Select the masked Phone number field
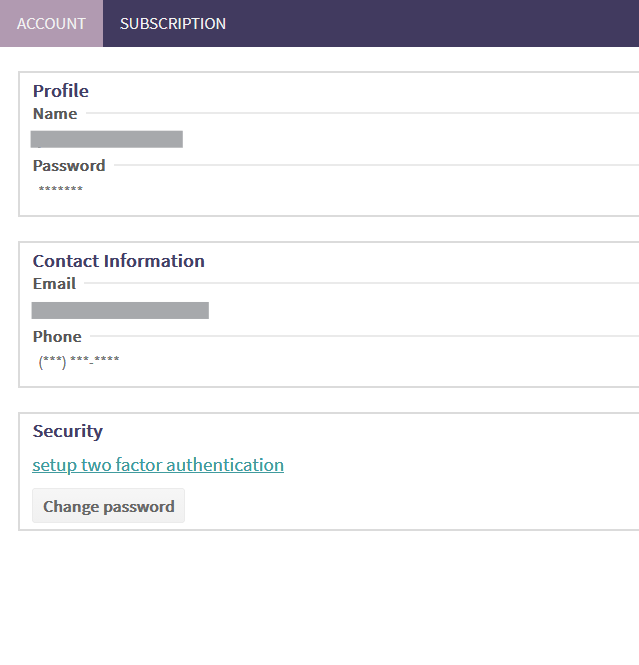This screenshot has width=639, height=665. pyautogui.click(x=79, y=361)
